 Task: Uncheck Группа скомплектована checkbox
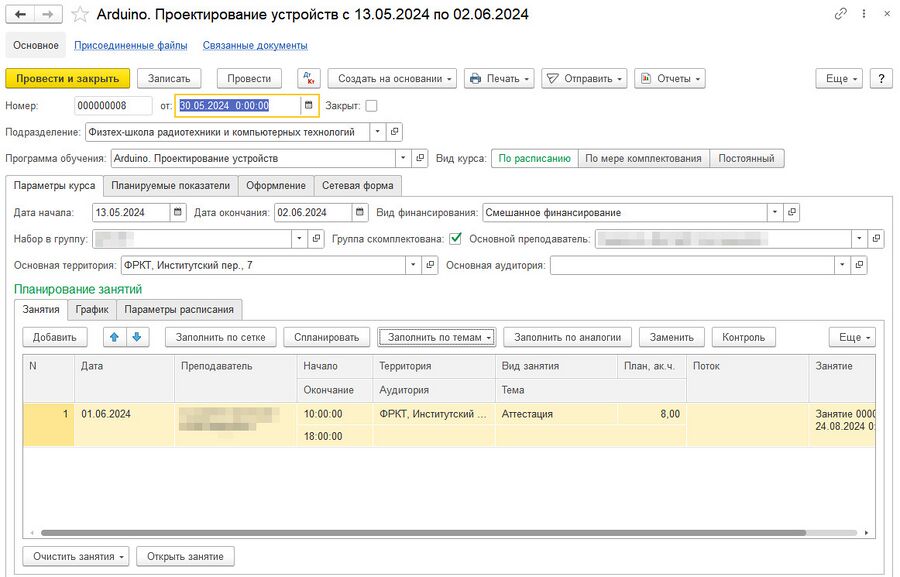(x=456, y=238)
